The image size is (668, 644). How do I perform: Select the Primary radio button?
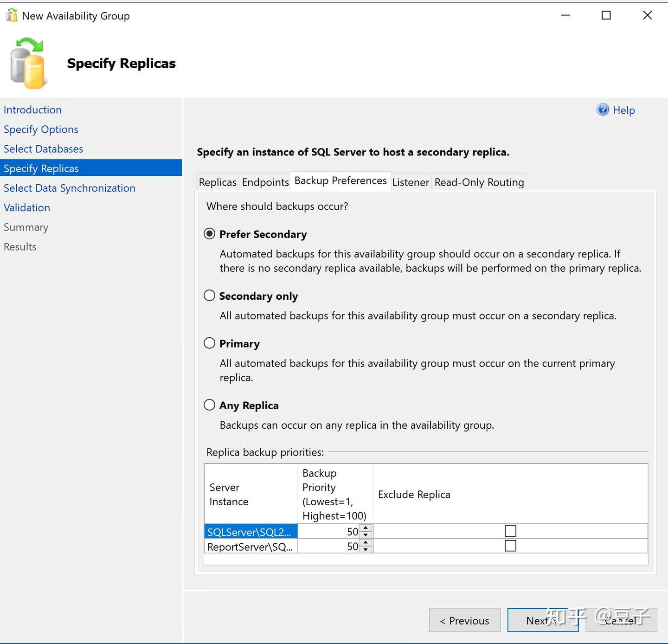pyautogui.click(x=210, y=343)
